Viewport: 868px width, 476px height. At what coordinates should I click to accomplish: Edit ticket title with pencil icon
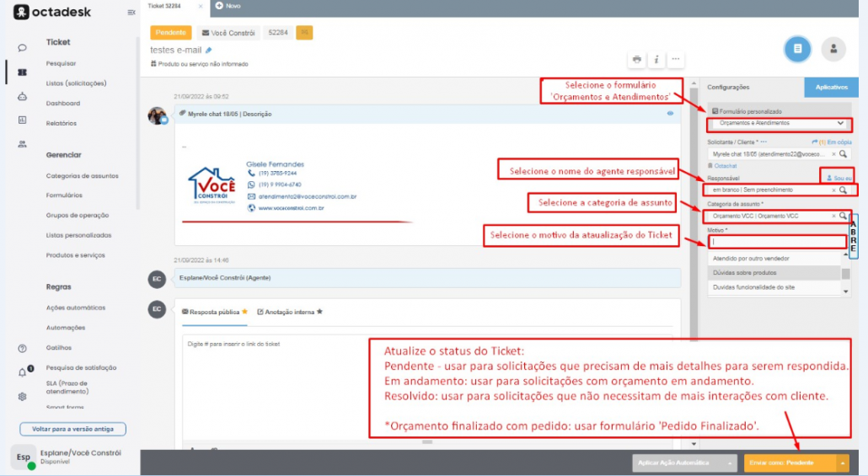click(209, 51)
